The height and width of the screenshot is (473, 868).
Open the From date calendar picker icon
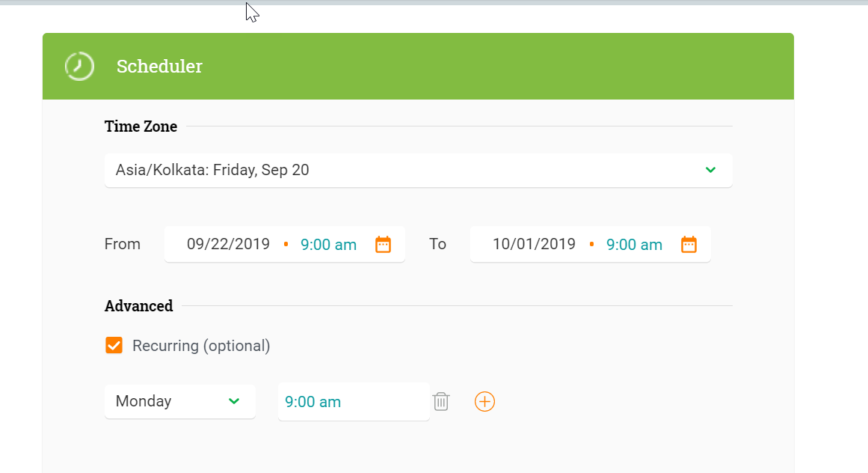pyautogui.click(x=383, y=244)
